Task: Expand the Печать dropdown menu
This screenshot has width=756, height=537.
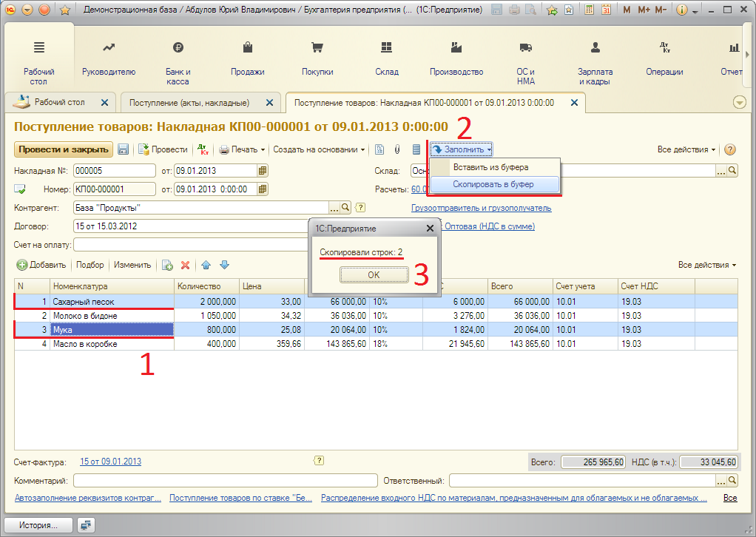Action: [x=242, y=149]
